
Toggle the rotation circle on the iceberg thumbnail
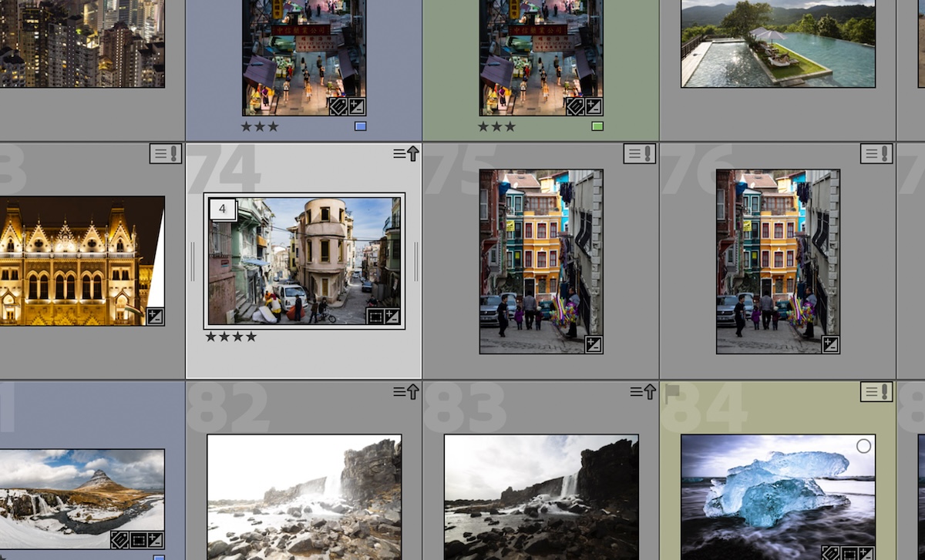(x=865, y=444)
